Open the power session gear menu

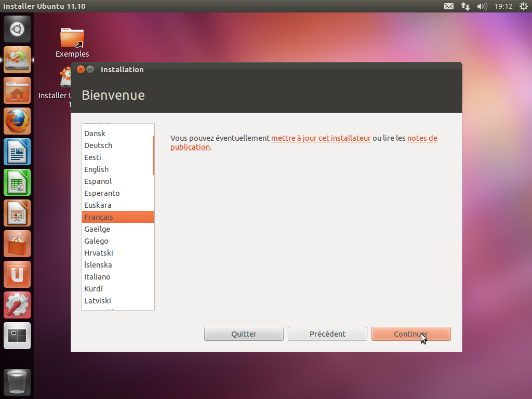(x=523, y=6)
